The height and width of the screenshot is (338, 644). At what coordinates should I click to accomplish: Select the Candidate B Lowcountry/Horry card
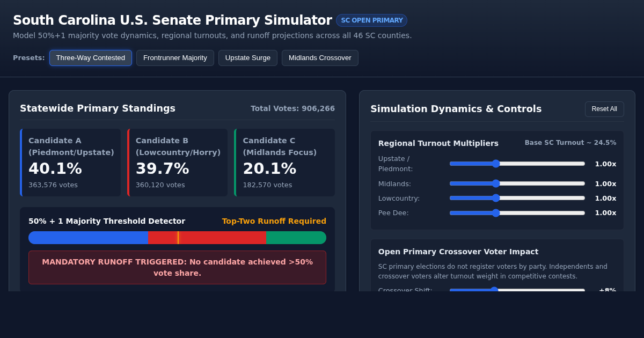click(178, 163)
